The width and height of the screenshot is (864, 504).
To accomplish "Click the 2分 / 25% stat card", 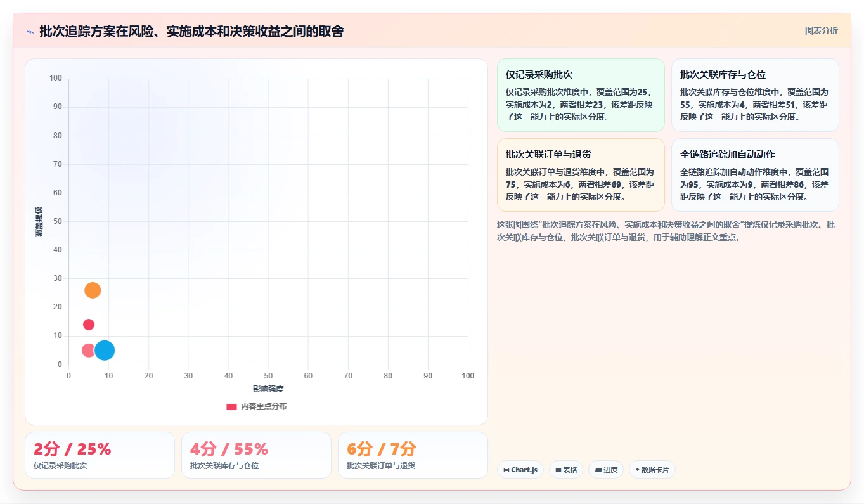I will click(100, 455).
